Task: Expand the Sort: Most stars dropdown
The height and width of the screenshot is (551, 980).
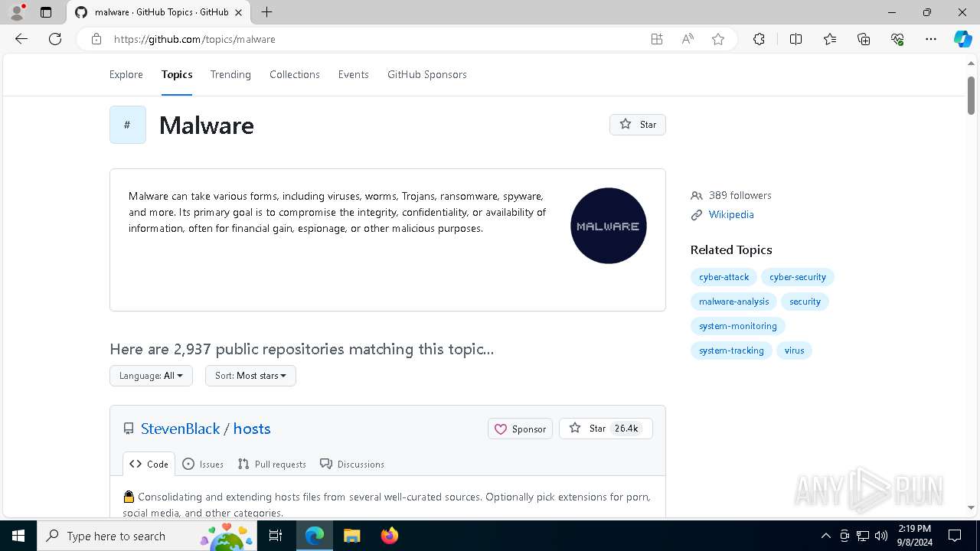Action: [250, 376]
